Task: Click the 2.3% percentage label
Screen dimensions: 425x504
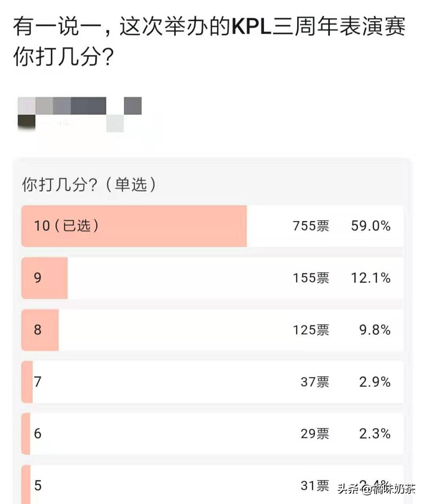Action: pyautogui.click(x=375, y=434)
